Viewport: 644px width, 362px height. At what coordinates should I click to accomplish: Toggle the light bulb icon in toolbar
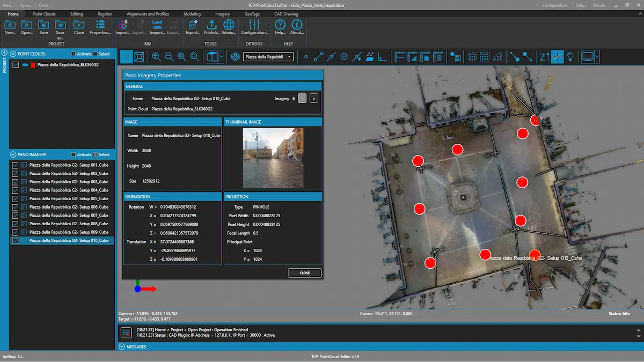[x=570, y=56]
